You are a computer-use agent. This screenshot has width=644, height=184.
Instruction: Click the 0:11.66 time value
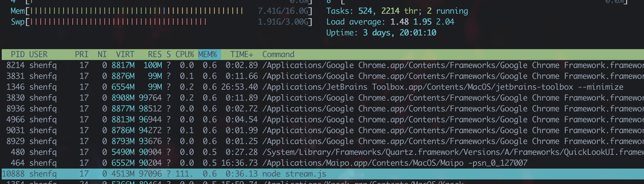(242, 76)
